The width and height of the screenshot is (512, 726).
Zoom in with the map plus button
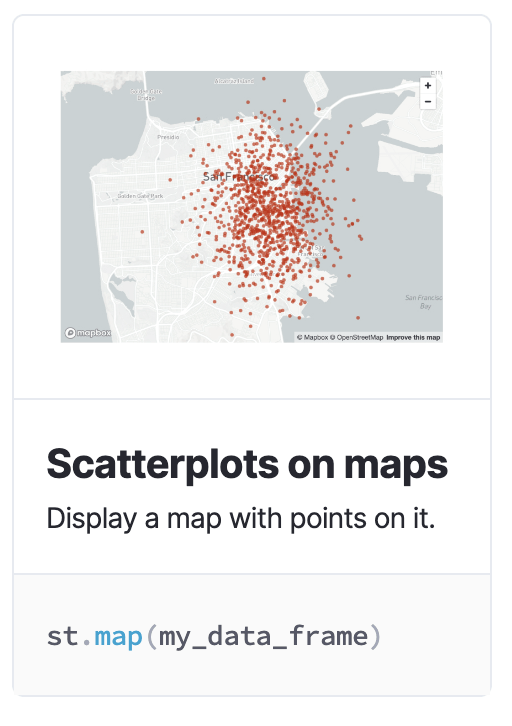[428, 86]
